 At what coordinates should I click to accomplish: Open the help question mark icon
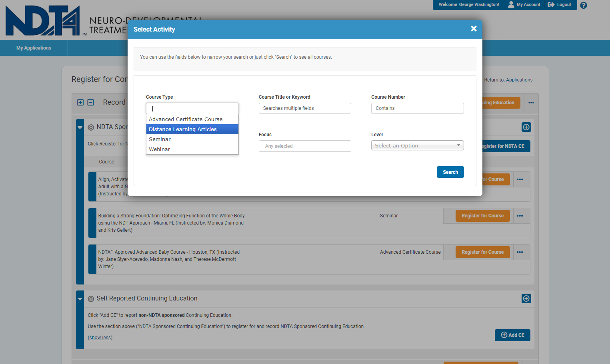coord(584,5)
